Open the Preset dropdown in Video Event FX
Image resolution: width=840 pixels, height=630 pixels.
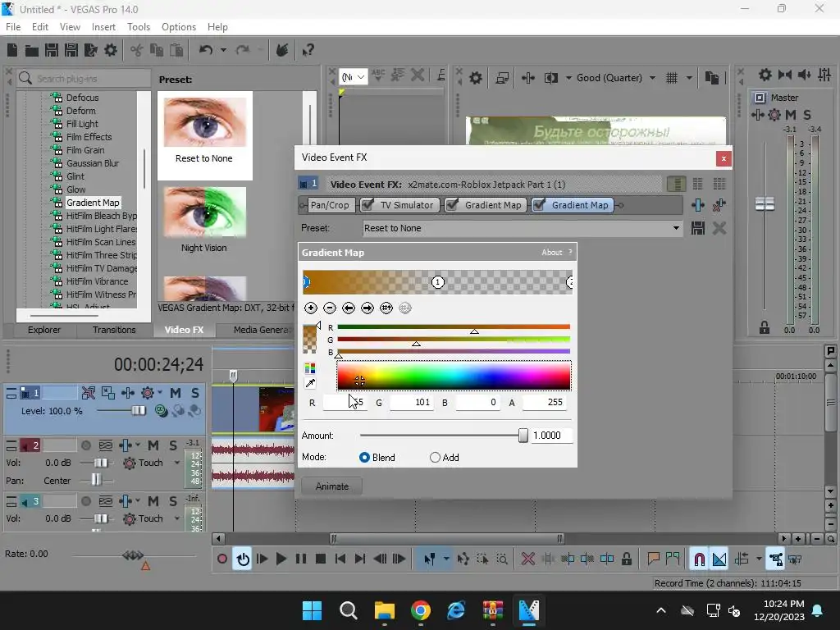point(676,228)
